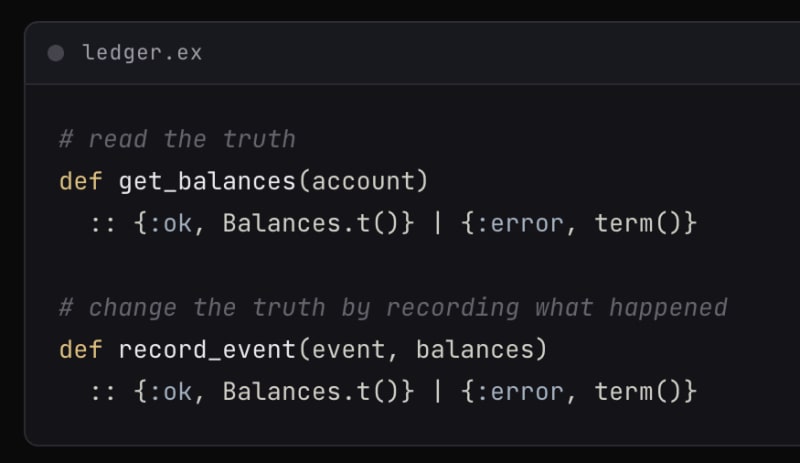Click the event parameter in record_event
Screen dimensions: 800x463
348,350
